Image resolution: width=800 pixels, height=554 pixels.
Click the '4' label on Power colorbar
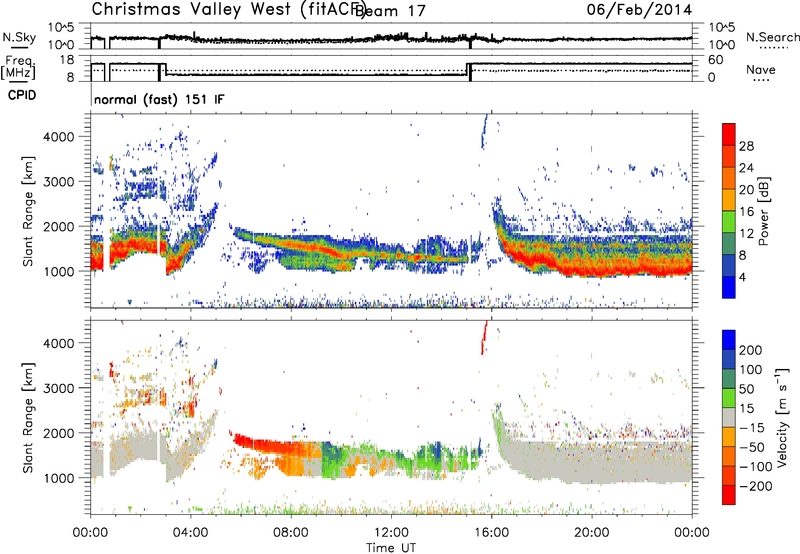coord(742,277)
